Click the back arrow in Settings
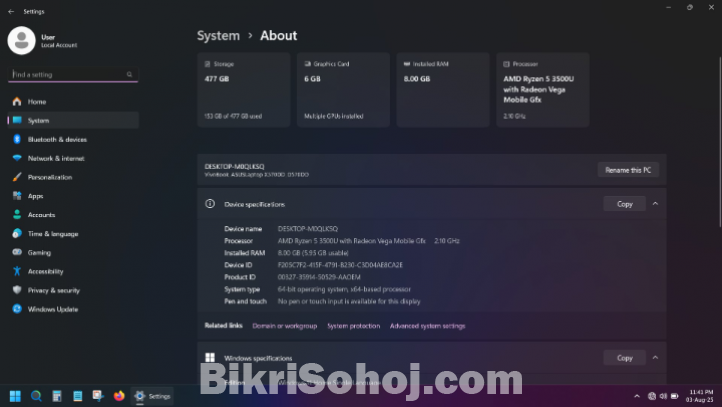 pos(11,12)
